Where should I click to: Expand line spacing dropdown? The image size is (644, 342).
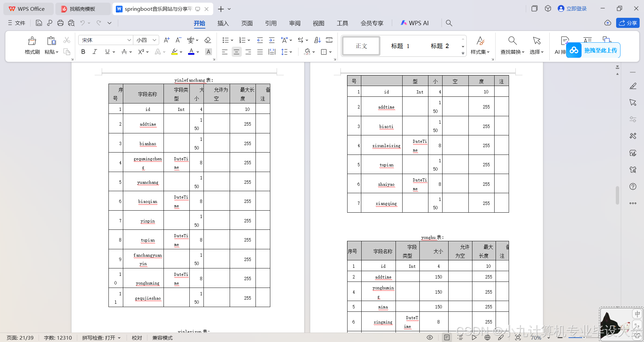coord(291,52)
